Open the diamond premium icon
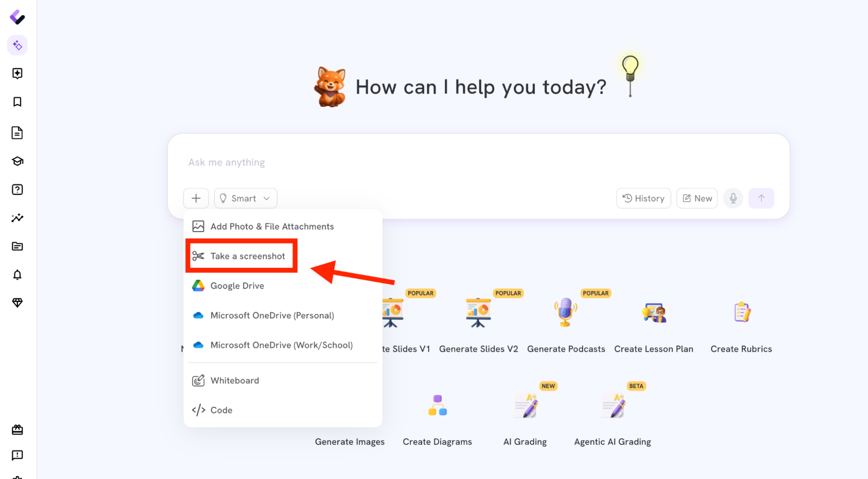 coord(17,303)
